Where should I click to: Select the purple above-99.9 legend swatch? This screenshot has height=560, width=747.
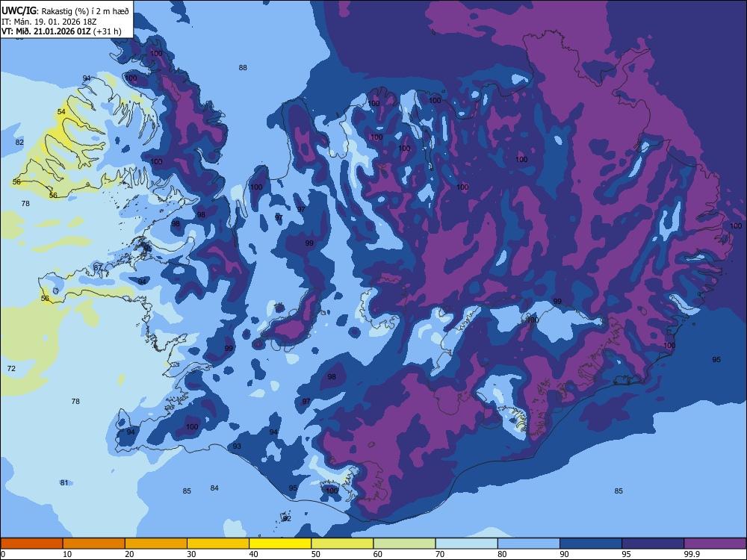(715, 544)
